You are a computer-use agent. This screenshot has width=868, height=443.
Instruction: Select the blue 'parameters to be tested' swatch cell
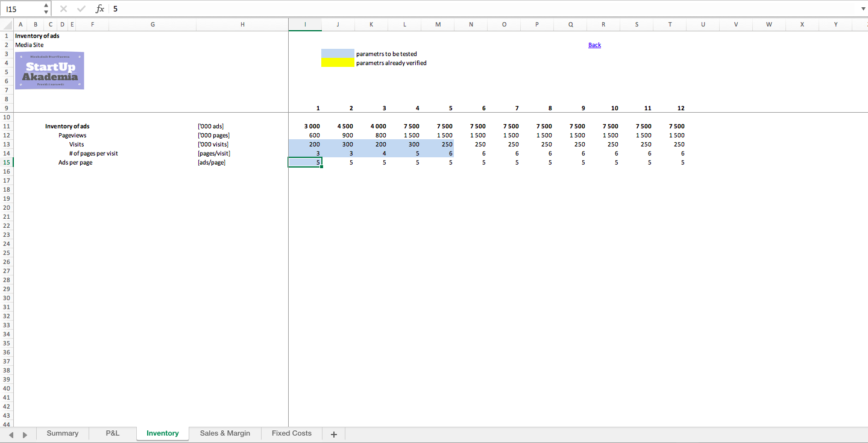(x=338, y=54)
